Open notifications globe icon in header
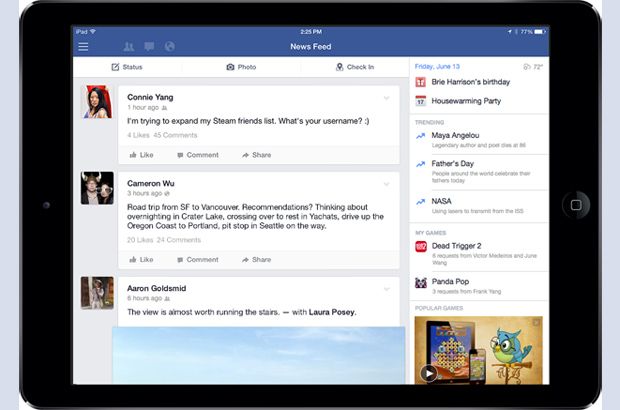Image resolution: width=620 pixels, height=410 pixels. click(170, 47)
